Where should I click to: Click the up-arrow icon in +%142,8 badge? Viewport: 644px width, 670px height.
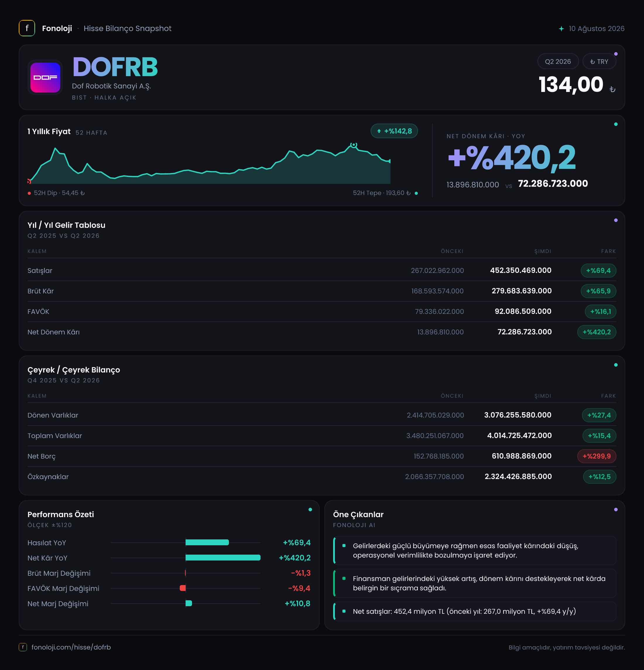tap(379, 131)
